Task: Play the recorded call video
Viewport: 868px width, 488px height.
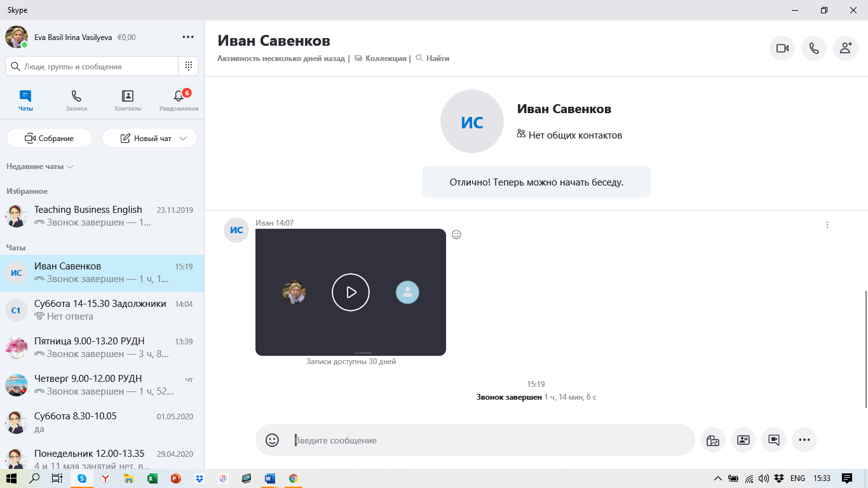Action: pos(351,292)
